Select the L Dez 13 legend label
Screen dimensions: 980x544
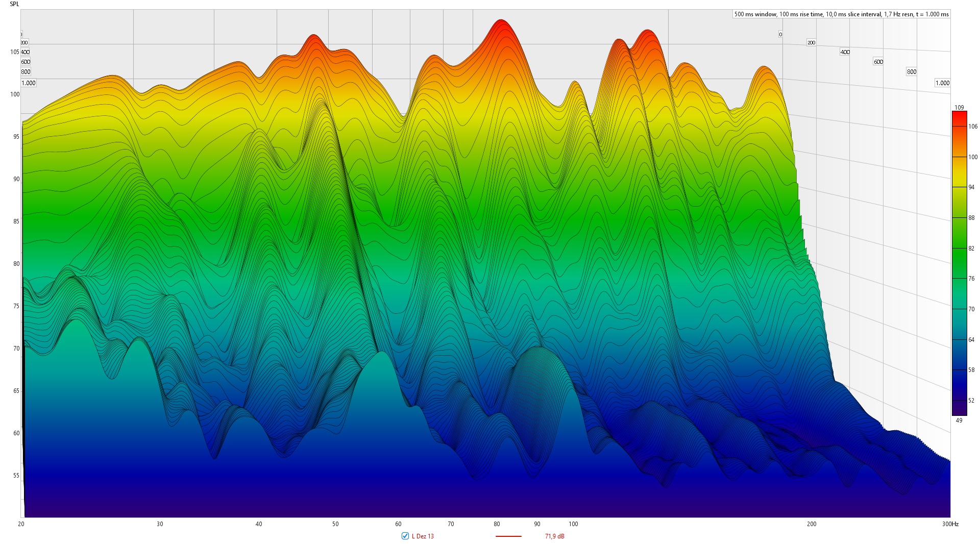coord(423,536)
